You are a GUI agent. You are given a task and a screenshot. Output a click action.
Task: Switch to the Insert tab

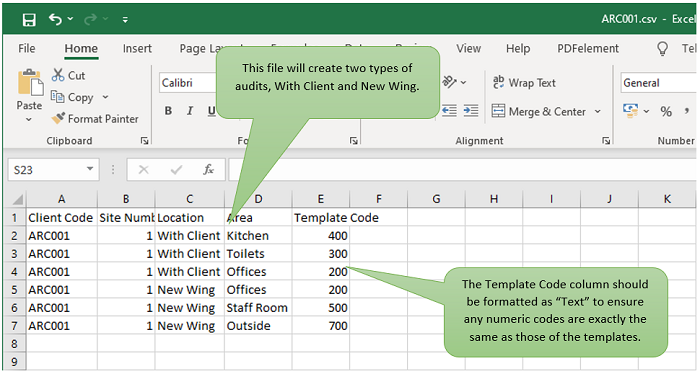point(137,48)
